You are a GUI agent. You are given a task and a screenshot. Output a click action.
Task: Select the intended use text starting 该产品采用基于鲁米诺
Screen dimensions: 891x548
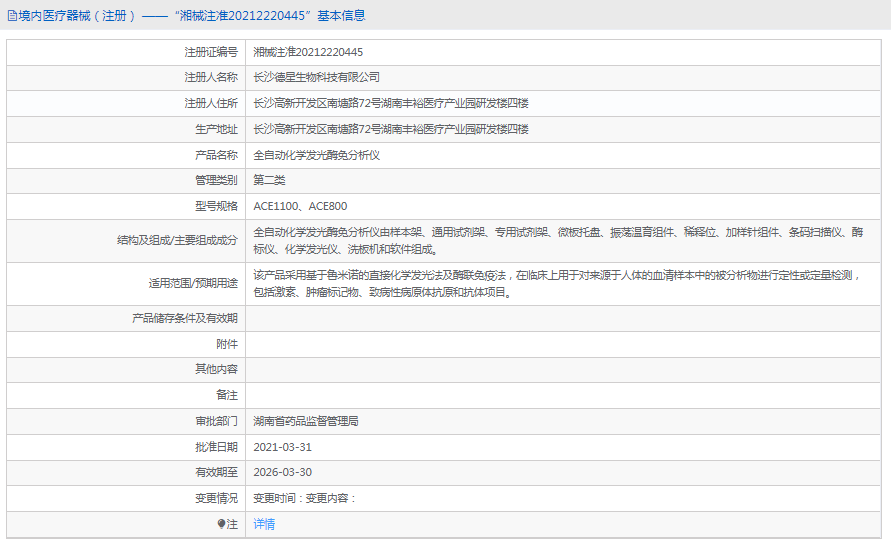(557, 284)
